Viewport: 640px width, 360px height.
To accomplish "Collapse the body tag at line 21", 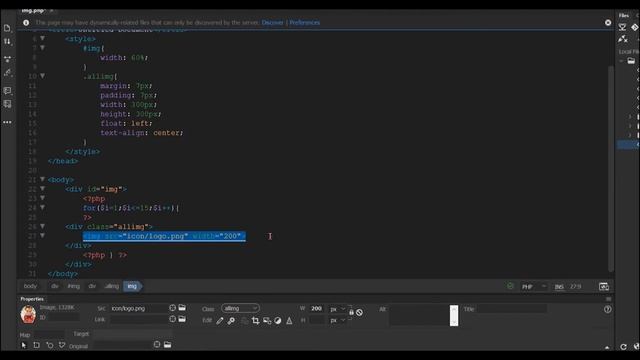I will [42, 179].
